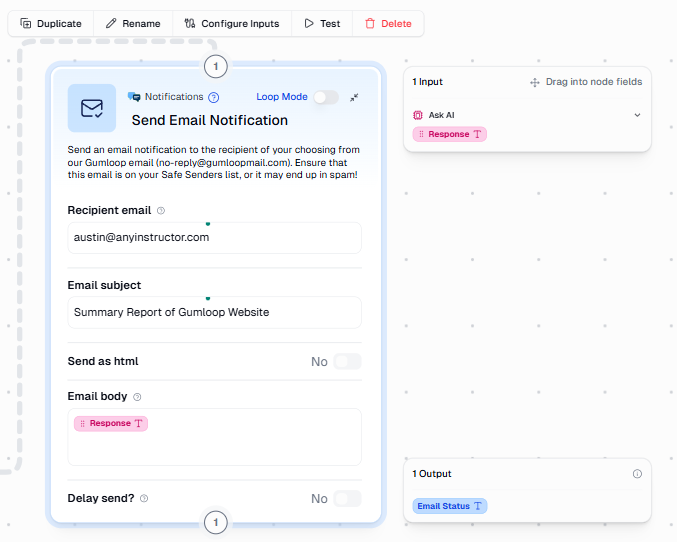Click the top node connection handle
Viewport: 677px width, 542px height.
(216, 67)
